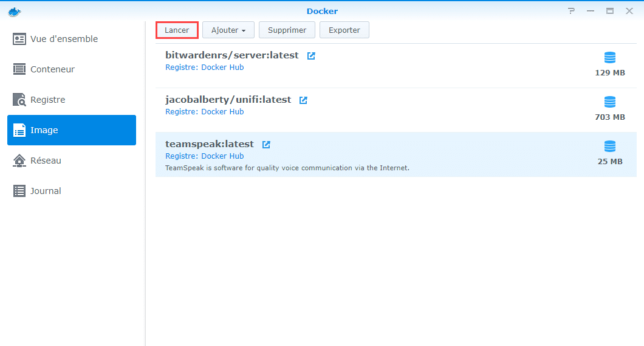Click the Lancer button
Viewport: 644px width, 346px height.
pos(177,30)
